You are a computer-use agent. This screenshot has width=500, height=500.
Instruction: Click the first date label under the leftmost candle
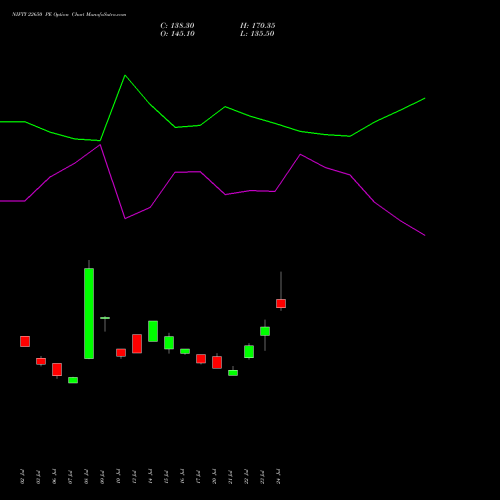pos(22,477)
